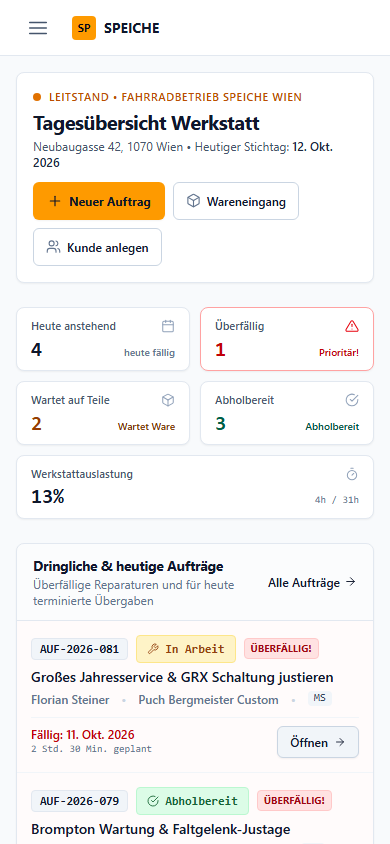This screenshot has height=844, width=390.
Task: Click the SPEICHE brand name
Action: click(132, 28)
